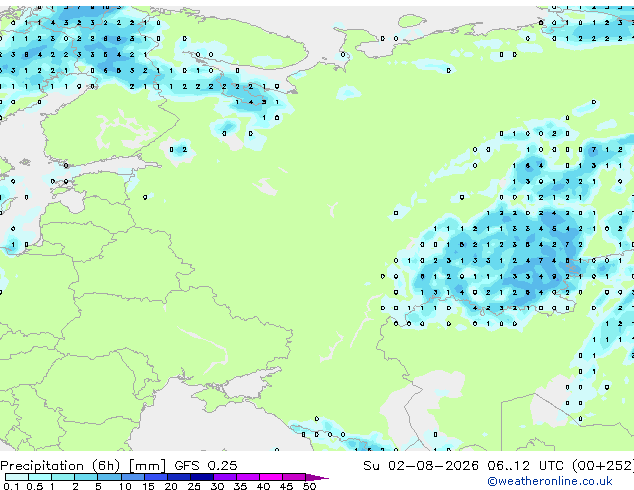This screenshot has width=634, height=490.
Task: Pick the 40–45 mm magenta legend swatch
Action: [271, 477]
